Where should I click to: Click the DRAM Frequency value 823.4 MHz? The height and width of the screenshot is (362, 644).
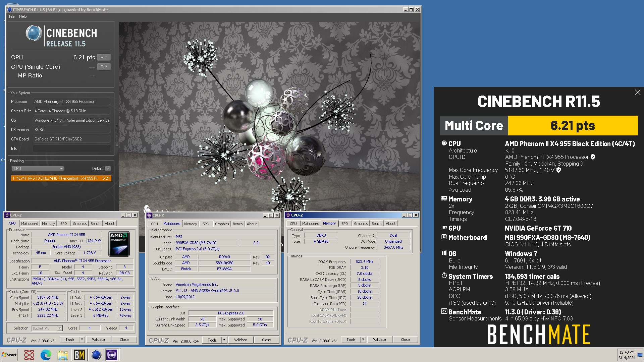tap(365, 261)
